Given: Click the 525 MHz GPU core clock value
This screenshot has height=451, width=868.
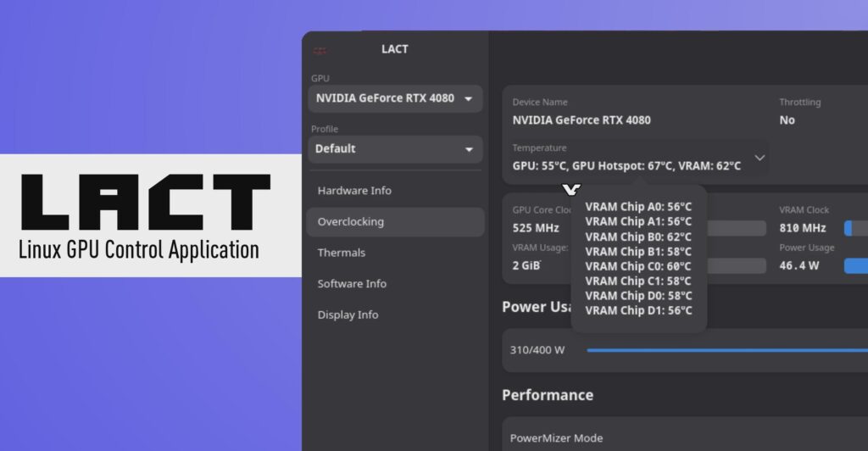Looking at the screenshot, I should coord(536,228).
